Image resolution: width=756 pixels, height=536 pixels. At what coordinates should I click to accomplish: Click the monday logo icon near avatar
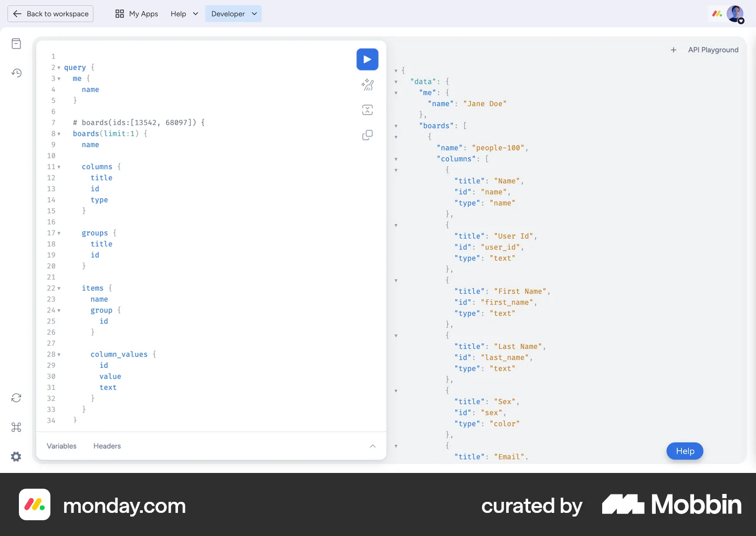pos(717,14)
